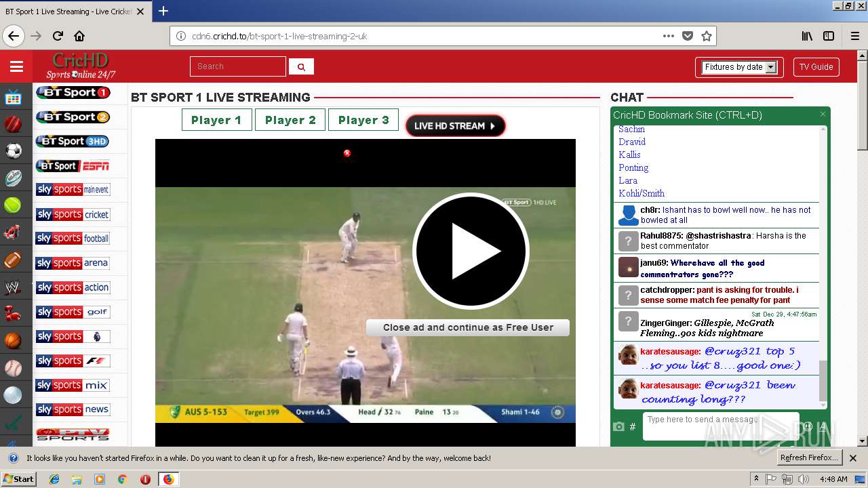The width and height of the screenshot is (868, 488).
Task: Click the red search magnifier button
Action: pyautogui.click(x=301, y=66)
